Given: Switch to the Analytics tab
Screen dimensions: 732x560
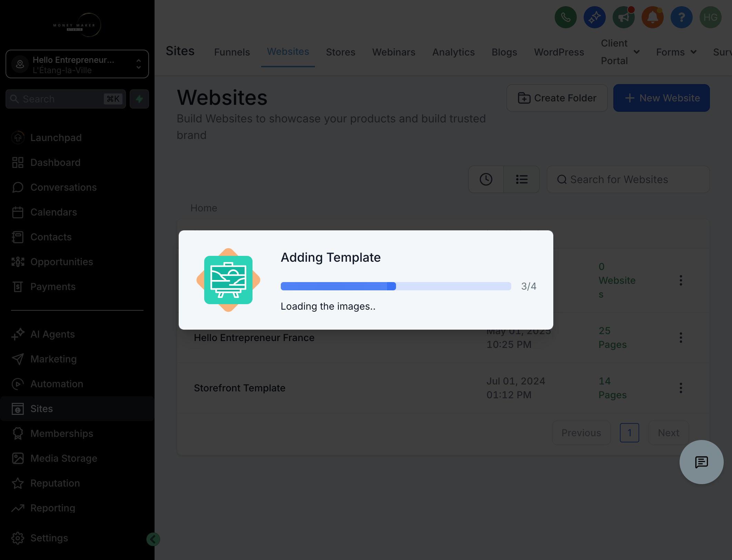Looking at the screenshot, I should pos(453,52).
